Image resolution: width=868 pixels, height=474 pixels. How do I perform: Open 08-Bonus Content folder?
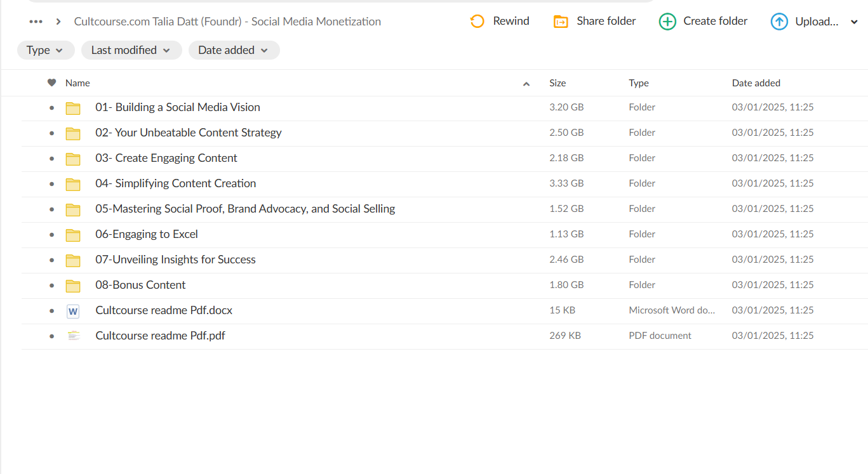(x=140, y=285)
